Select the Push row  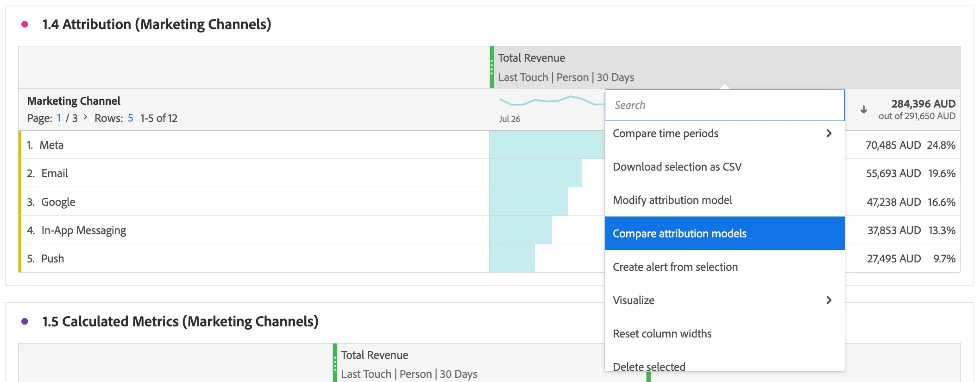[254, 259]
